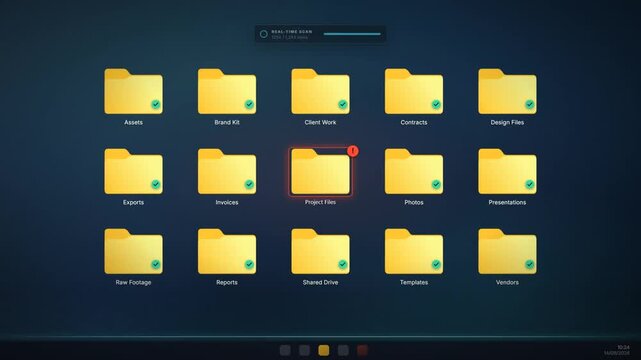Click the 'Contracts' folder name
641x360 pixels.
[414, 122]
